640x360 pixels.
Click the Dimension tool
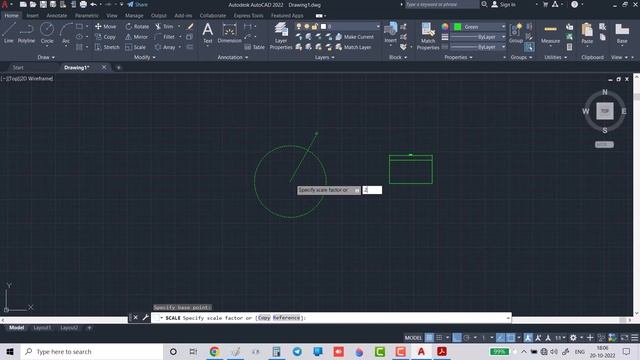pyautogui.click(x=229, y=33)
